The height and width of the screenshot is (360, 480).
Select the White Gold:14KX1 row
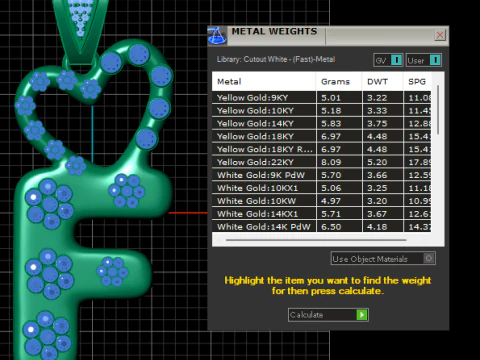(321, 214)
